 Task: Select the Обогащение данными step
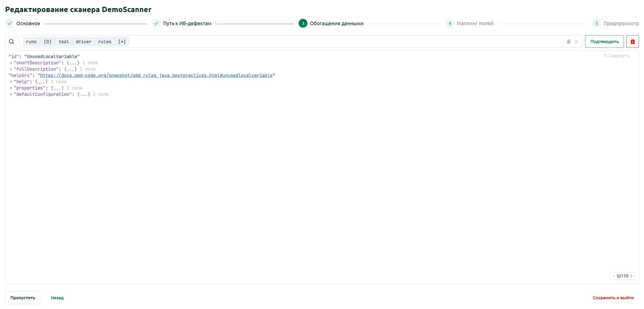pyautogui.click(x=337, y=23)
